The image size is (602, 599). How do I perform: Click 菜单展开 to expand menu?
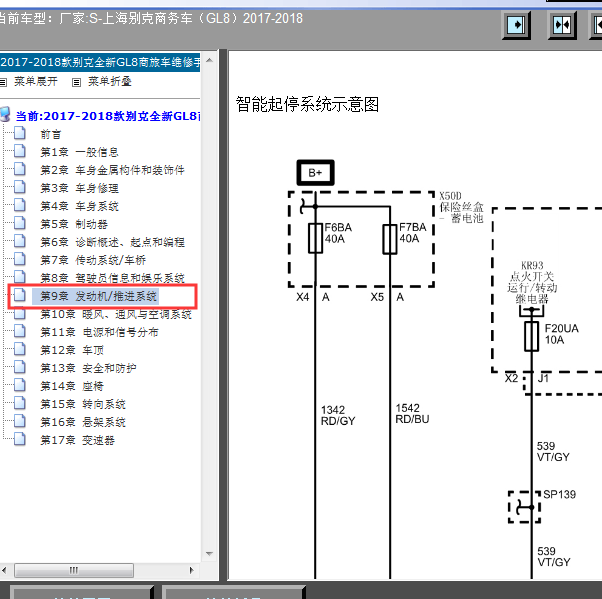tap(36, 81)
